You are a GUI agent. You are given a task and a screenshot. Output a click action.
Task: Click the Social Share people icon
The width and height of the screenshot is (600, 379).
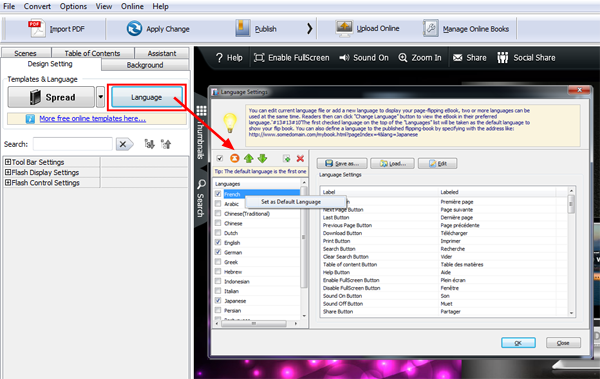(502, 58)
